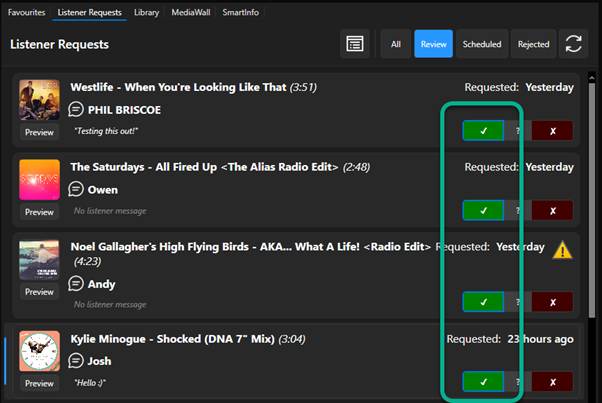Reject the Noel Gallagher request
This screenshot has height=403, width=602.
[552, 302]
